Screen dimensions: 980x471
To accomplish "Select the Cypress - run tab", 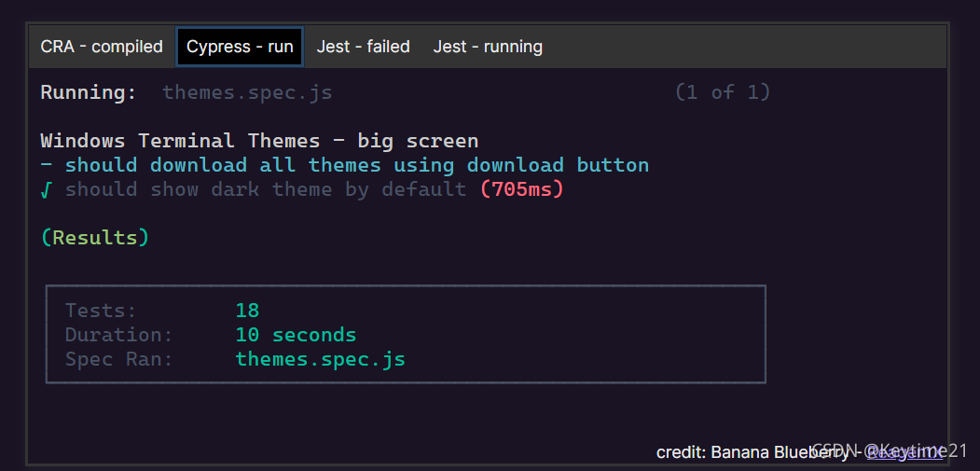I will 240,47.
